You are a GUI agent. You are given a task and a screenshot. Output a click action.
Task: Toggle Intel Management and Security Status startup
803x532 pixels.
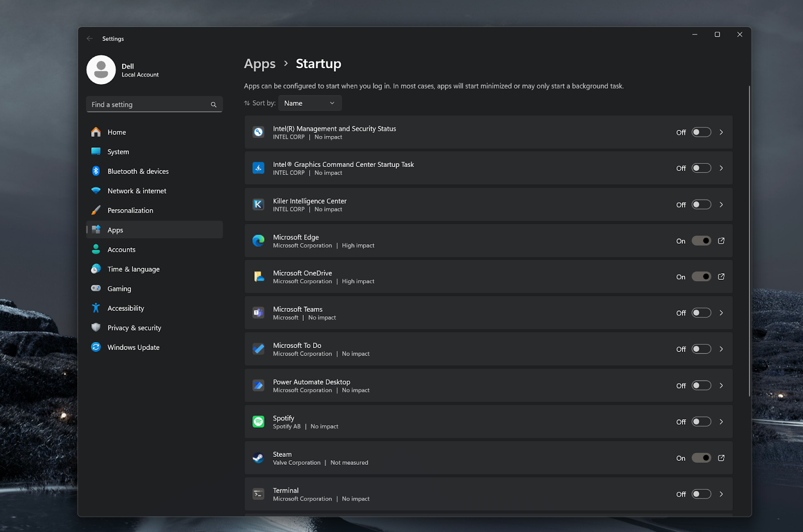pyautogui.click(x=701, y=132)
